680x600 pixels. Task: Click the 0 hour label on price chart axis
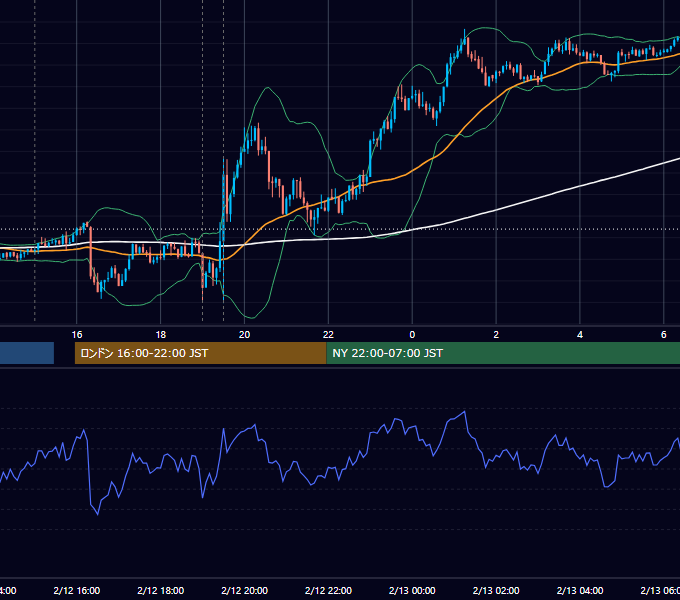(412, 335)
